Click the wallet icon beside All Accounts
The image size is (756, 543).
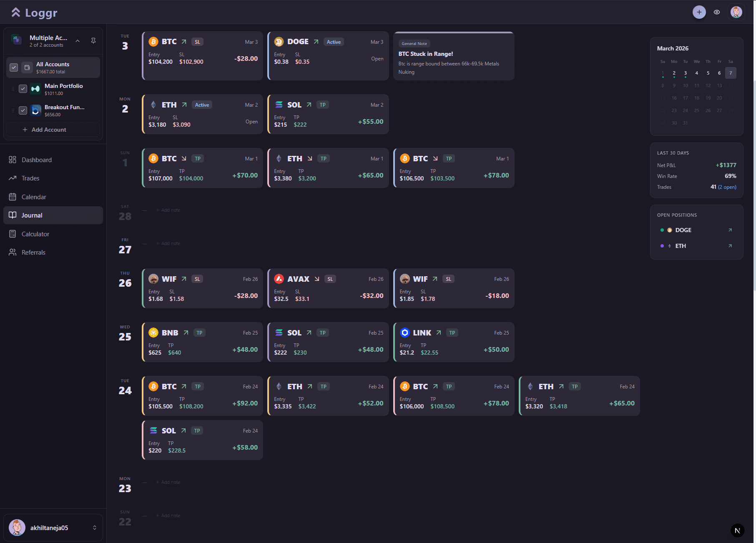(x=27, y=67)
